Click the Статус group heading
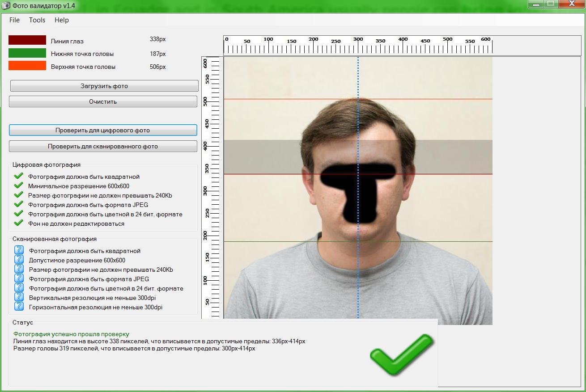The image size is (586, 392). click(x=23, y=322)
